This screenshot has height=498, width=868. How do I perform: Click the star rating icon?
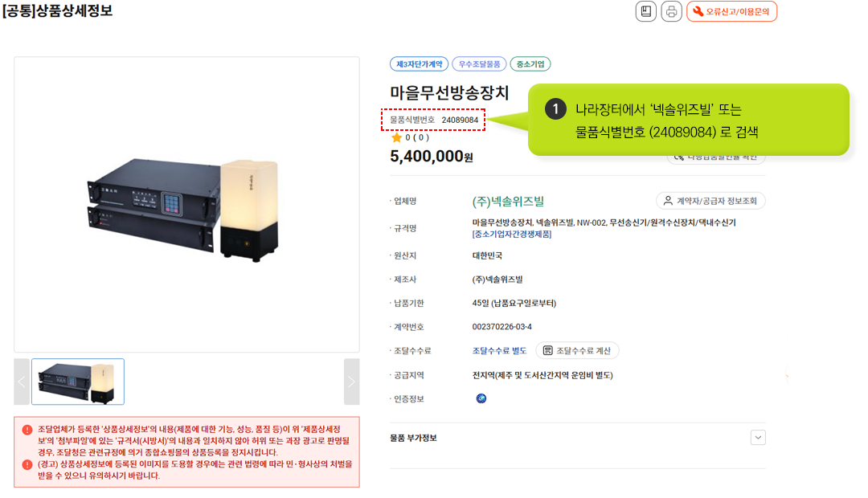(x=396, y=137)
